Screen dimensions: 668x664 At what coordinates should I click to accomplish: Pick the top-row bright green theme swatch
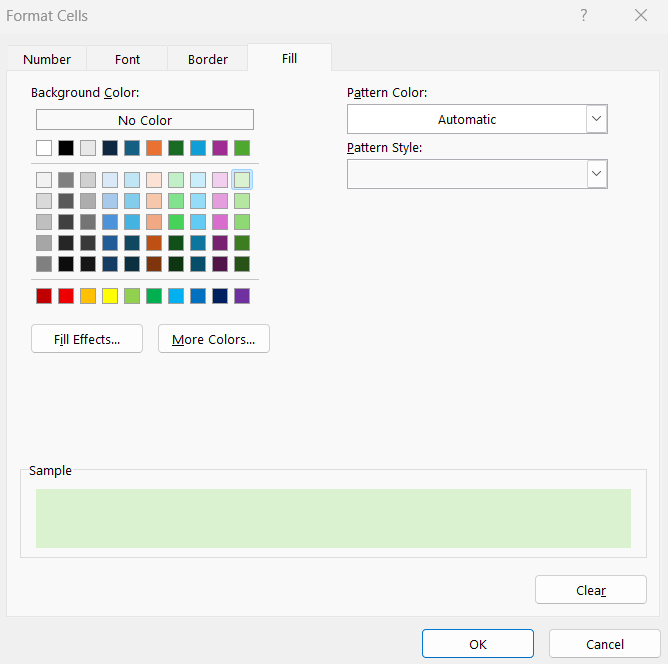(x=242, y=148)
